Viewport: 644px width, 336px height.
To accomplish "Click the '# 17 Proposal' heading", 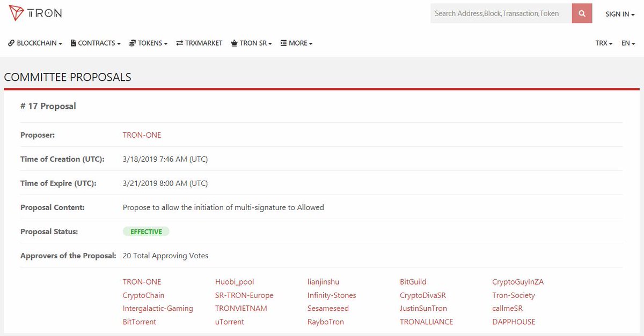I will [48, 106].
